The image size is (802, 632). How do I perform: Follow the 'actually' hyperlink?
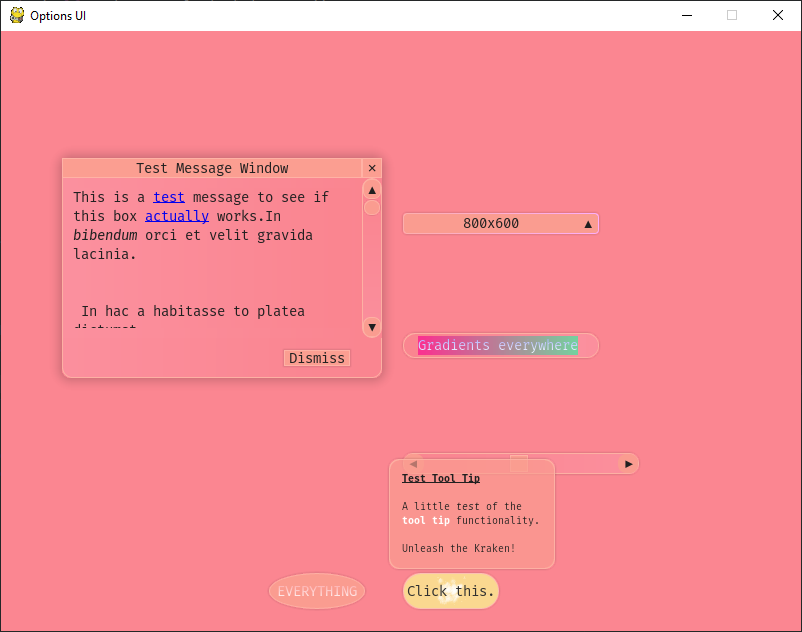177,216
